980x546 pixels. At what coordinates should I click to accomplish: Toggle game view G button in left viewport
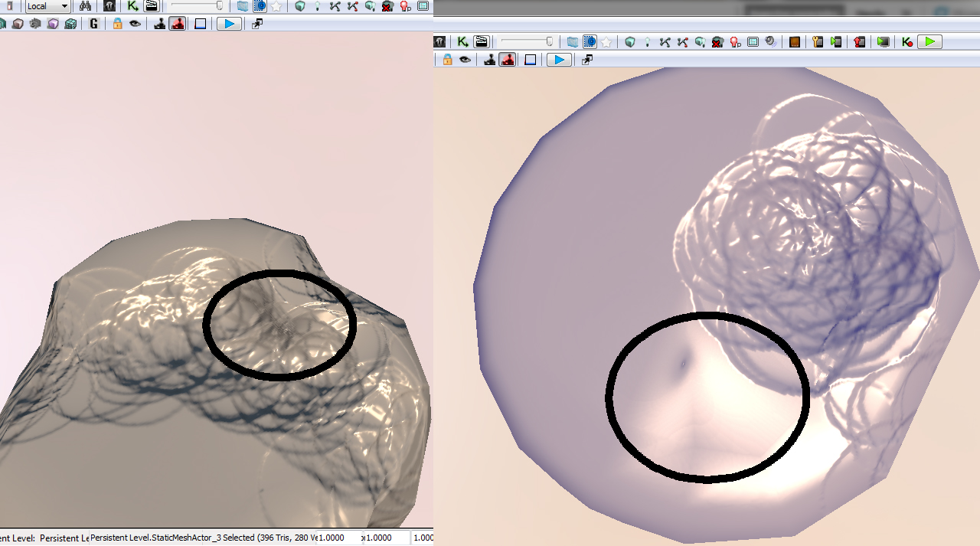click(x=93, y=24)
